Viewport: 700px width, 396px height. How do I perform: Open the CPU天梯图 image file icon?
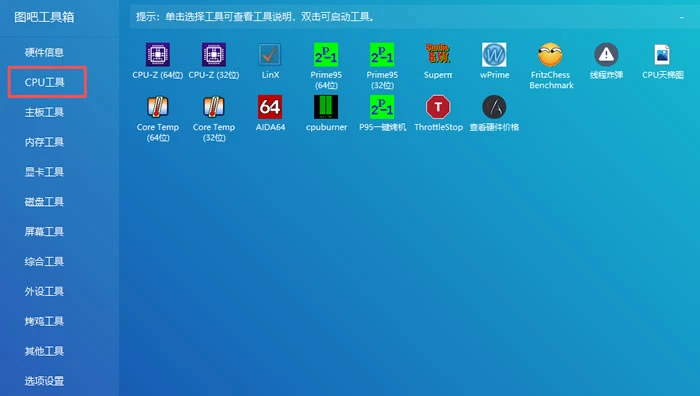(662, 54)
